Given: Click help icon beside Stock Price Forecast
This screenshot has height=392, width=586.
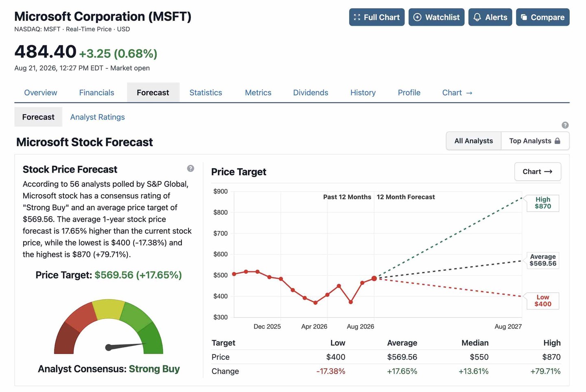Looking at the screenshot, I should (x=190, y=169).
